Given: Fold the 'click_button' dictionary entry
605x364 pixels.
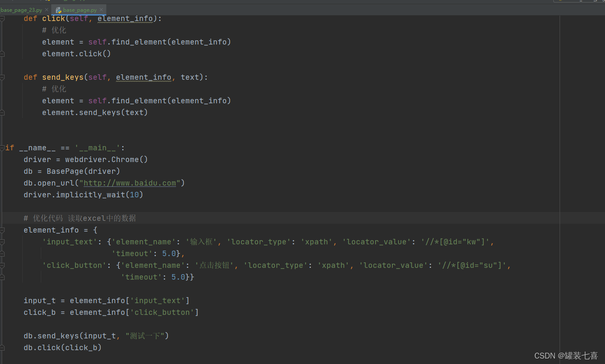Looking at the screenshot, I should pyautogui.click(x=2, y=265).
